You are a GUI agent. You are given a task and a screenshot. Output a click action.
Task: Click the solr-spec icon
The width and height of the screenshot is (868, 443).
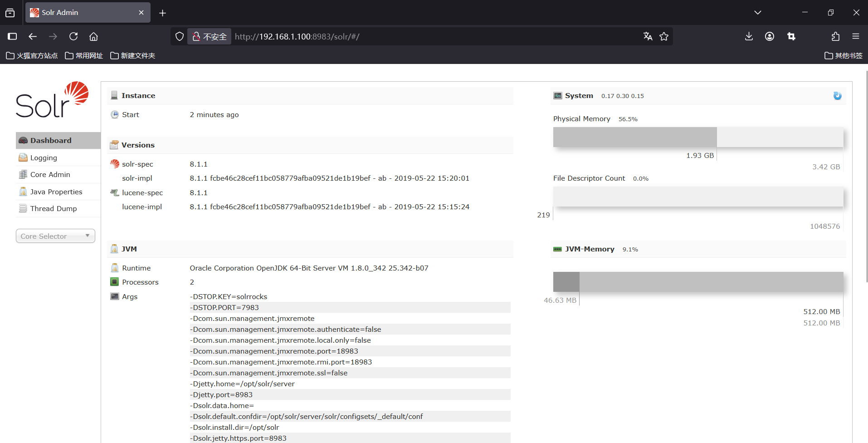(x=115, y=164)
